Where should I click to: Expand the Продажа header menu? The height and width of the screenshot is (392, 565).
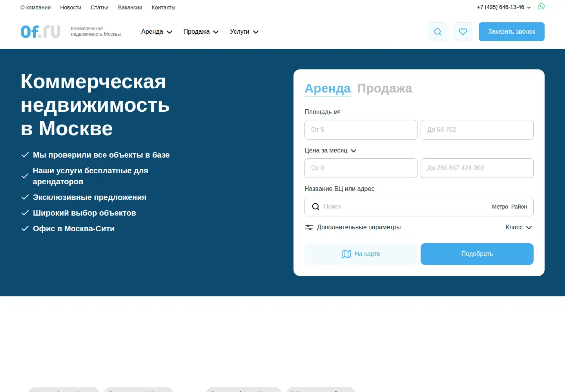(201, 32)
